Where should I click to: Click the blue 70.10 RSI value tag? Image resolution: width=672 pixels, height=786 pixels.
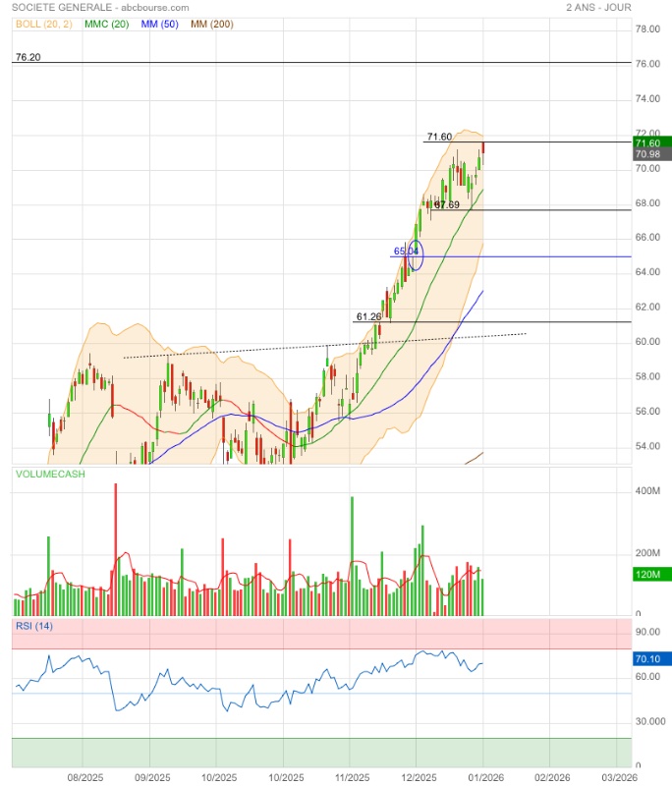(x=651, y=658)
